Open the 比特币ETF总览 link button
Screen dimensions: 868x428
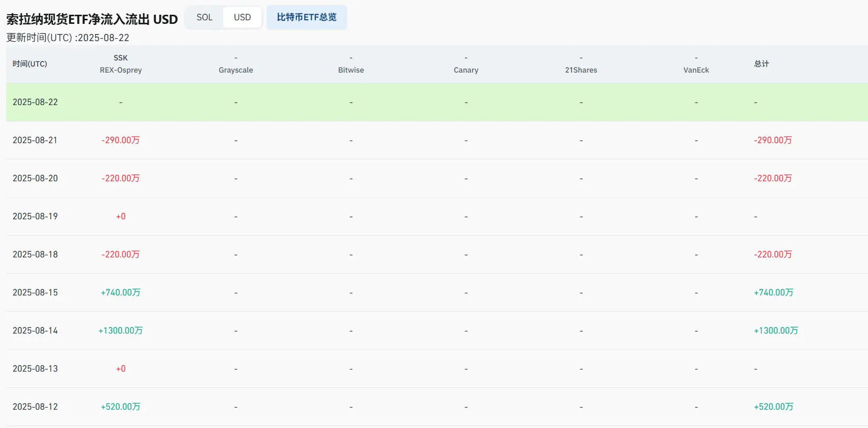pos(307,17)
